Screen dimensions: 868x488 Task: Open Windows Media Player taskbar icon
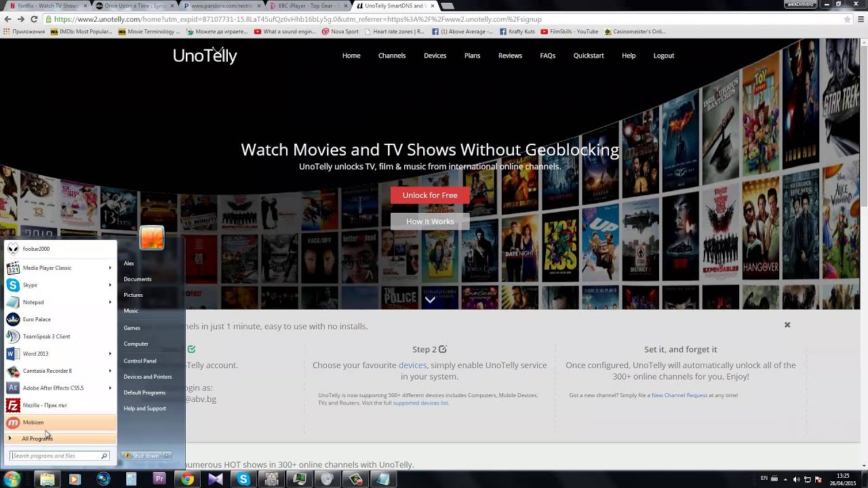coord(75,479)
